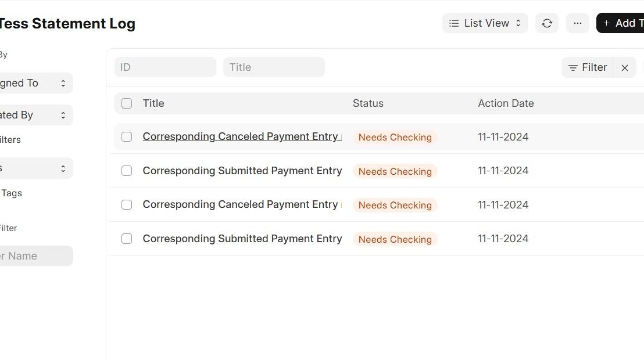Select the checkbox of the last row
Screen dimensions: 644x360
pos(127,239)
